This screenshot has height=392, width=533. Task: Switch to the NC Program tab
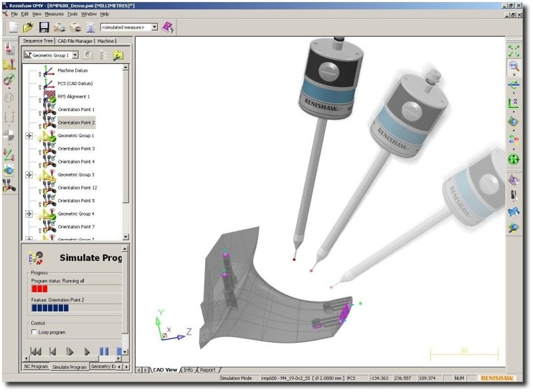coord(36,367)
